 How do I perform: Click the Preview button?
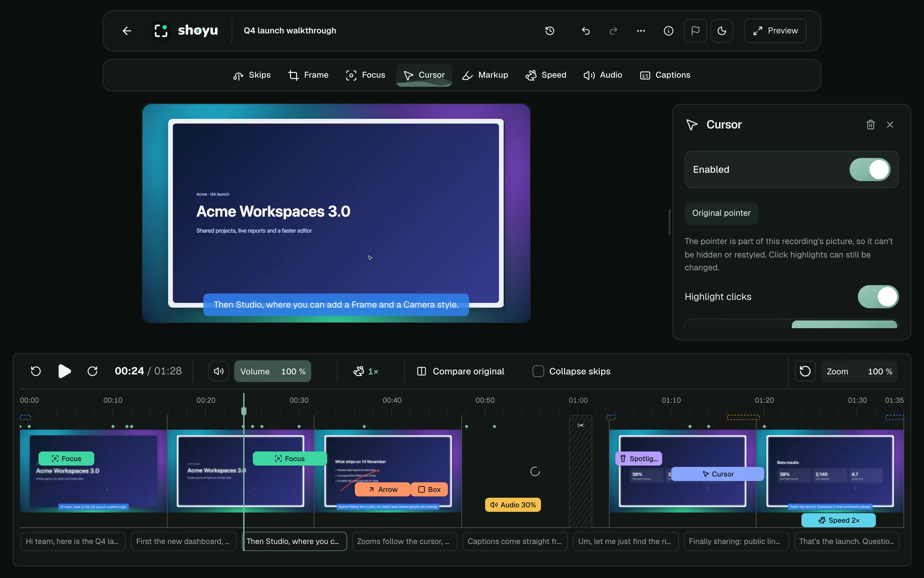coord(775,31)
